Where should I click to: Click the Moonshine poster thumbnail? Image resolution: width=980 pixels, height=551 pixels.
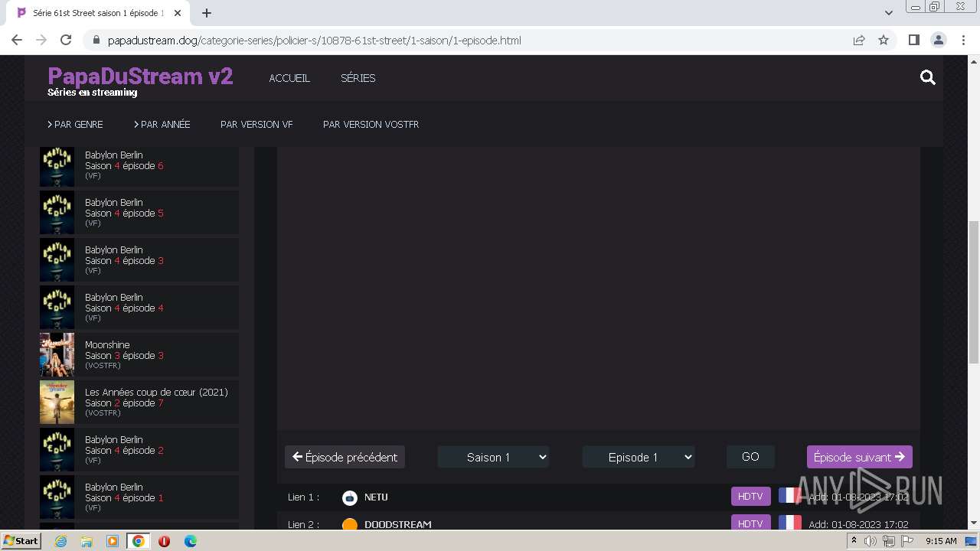[57, 355]
